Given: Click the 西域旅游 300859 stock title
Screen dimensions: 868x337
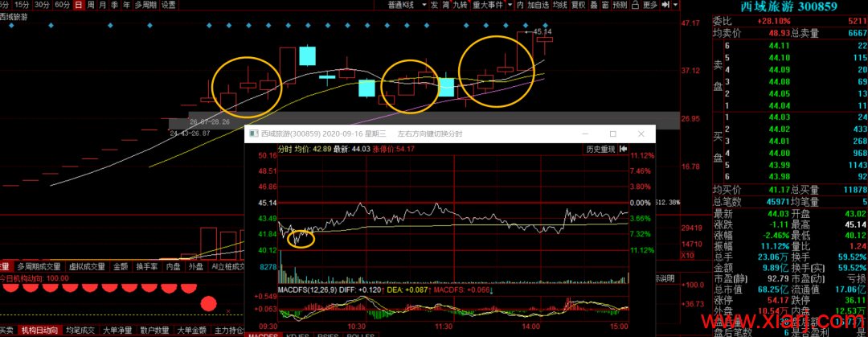Looking at the screenshot, I should tap(789, 6).
